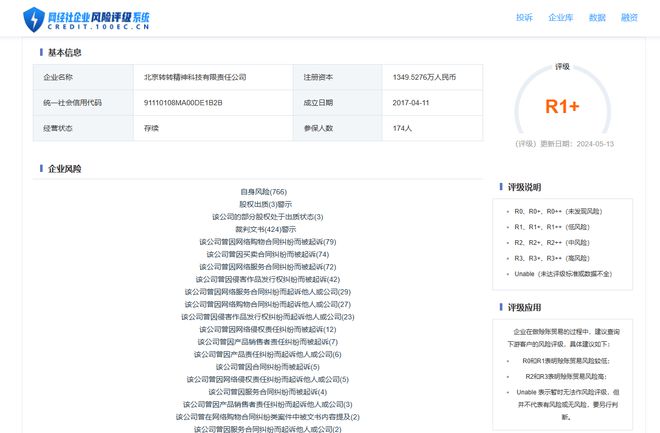This screenshot has height=433, width=660.
Task: Click the R2和R3表明赊账贸易风险高 line
Action: tap(566, 377)
